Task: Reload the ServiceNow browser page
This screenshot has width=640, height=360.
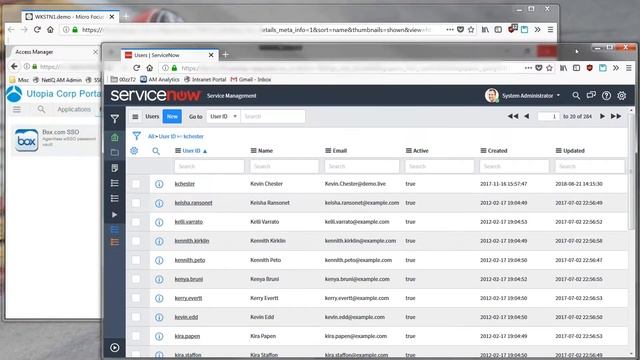Action: [136, 68]
